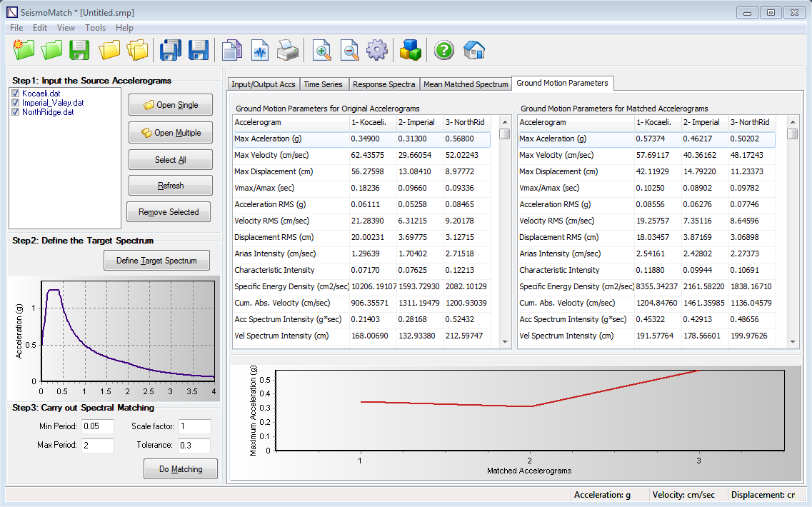
Task: Click the zoom out magnifier icon
Action: click(350, 50)
